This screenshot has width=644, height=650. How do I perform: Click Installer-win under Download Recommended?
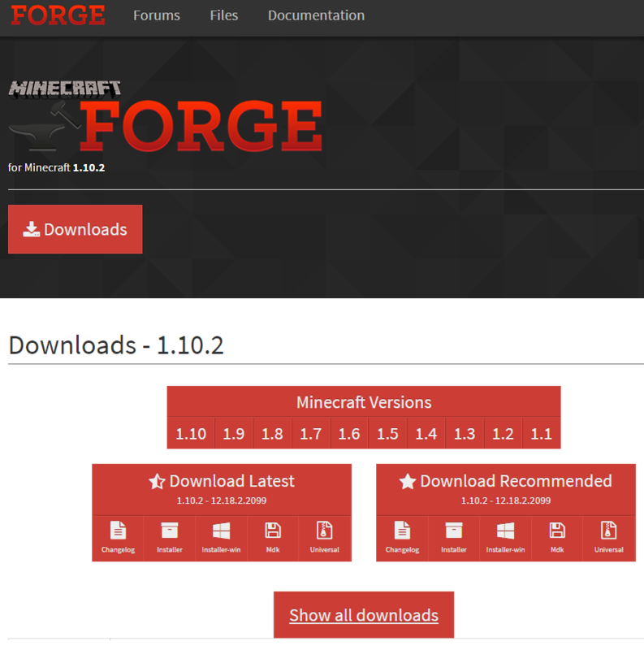[x=506, y=538]
